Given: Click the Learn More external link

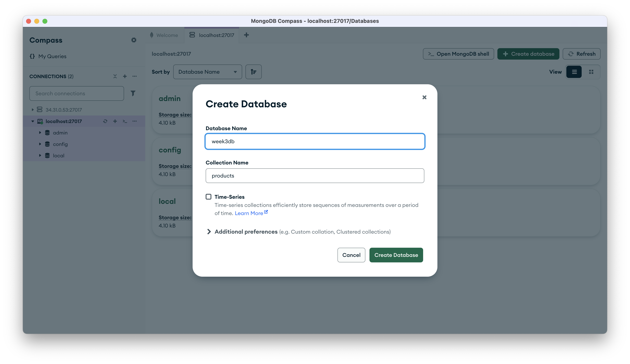Looking at the screenshot, I should [x=251, y=213].
